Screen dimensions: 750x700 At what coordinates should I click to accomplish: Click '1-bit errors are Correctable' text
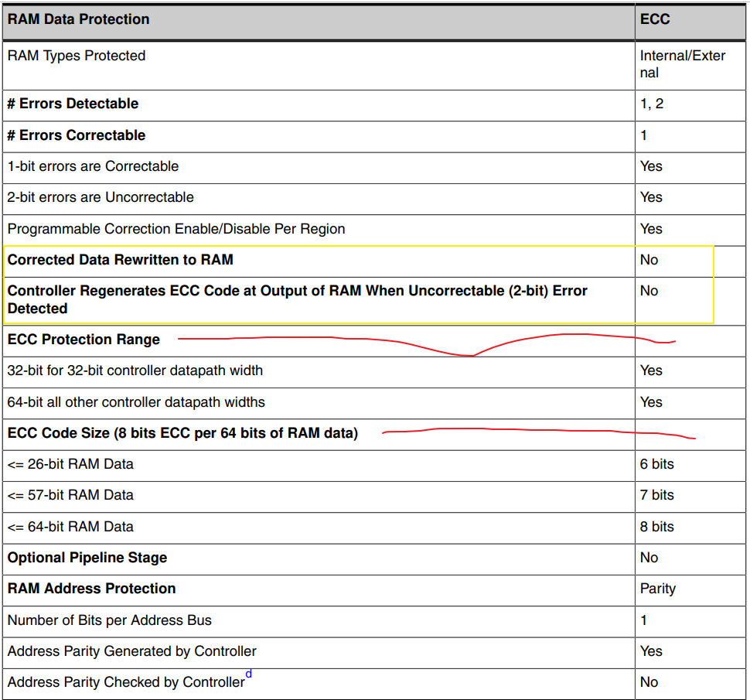pyautogui.click(x=93, y=166)
